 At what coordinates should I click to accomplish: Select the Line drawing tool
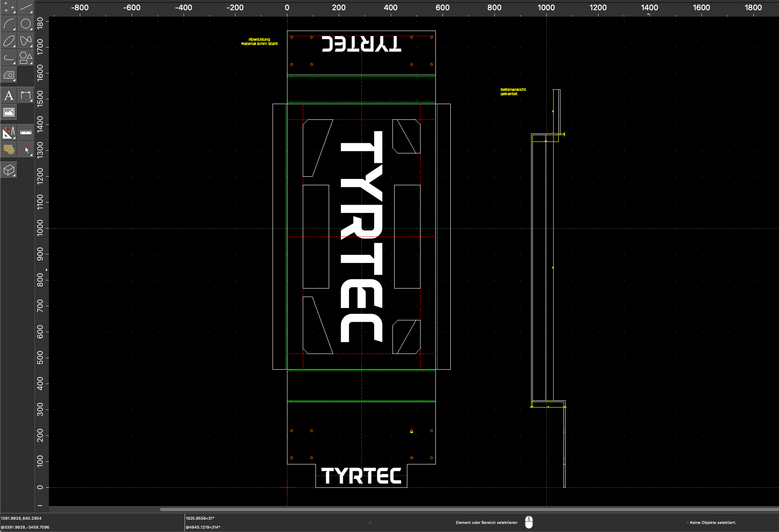[x=26, y=7]
